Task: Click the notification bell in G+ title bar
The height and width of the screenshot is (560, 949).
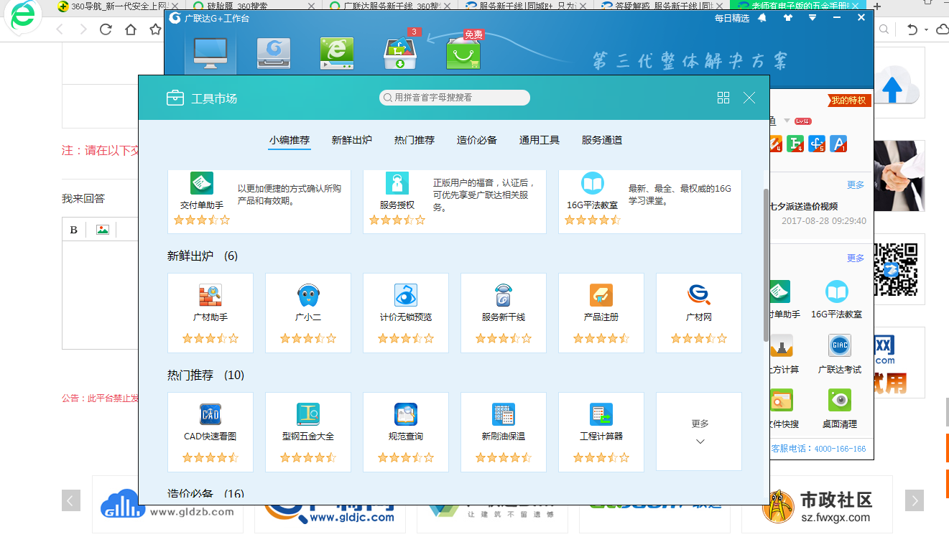Action: (x=762, y=18)
